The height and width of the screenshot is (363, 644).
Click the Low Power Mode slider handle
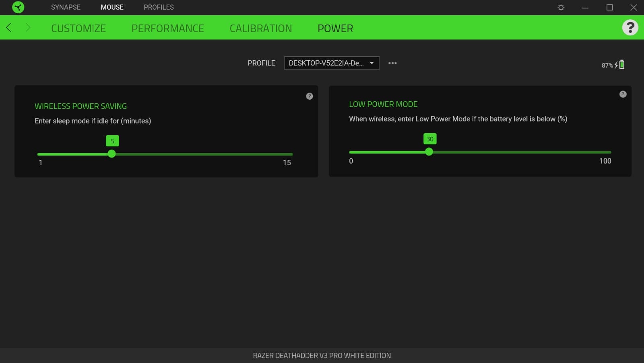coord(429,152)
